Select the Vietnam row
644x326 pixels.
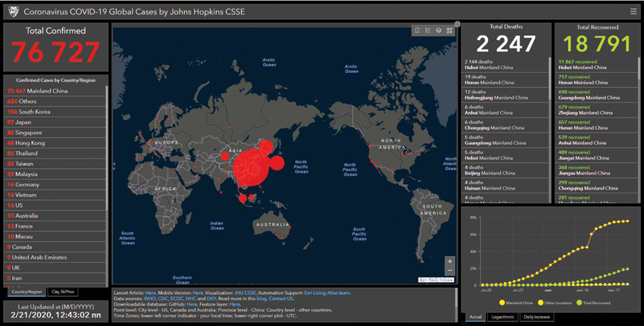pos(55,195)
